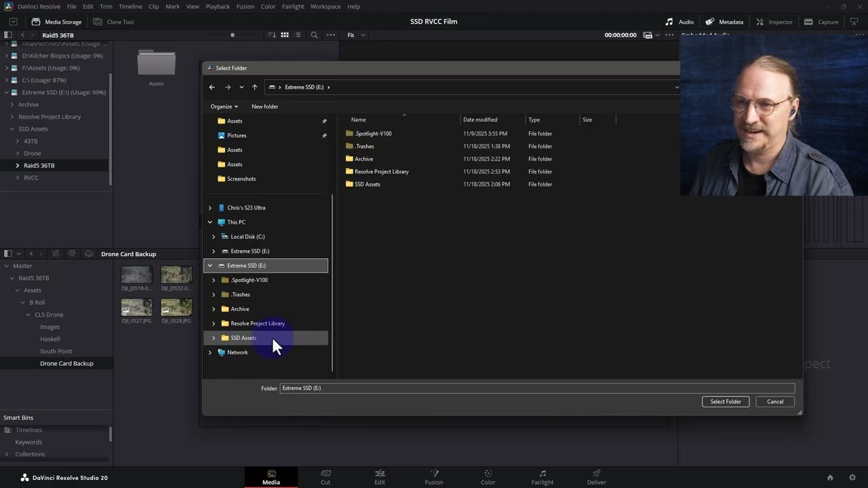Toggle the Inspector panel

(x=773, y=22)
